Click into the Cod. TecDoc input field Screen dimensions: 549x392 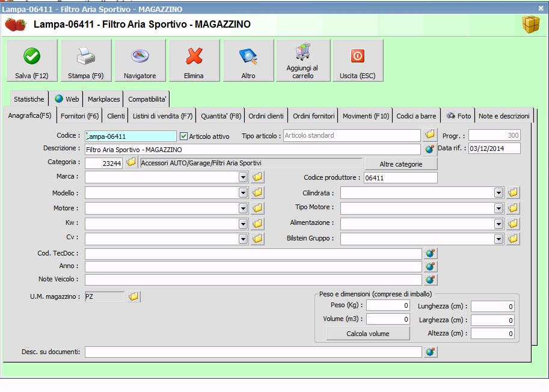pos(253,254)
